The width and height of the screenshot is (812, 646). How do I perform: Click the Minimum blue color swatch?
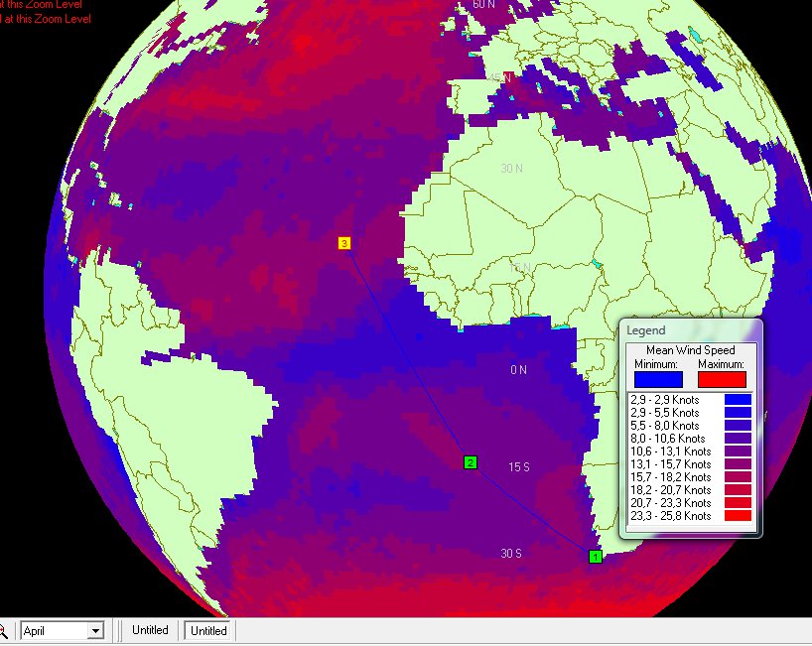658,379
